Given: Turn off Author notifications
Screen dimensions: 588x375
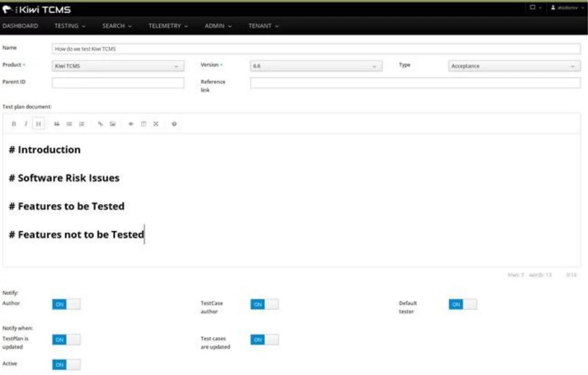Looking at the screenshot, I should [x=66, y=304].
